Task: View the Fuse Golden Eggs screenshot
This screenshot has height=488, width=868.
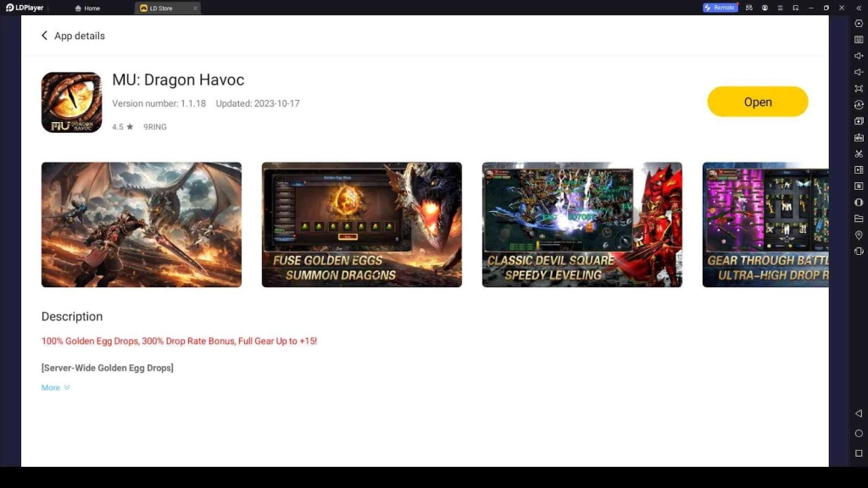Action: point(361,225)
